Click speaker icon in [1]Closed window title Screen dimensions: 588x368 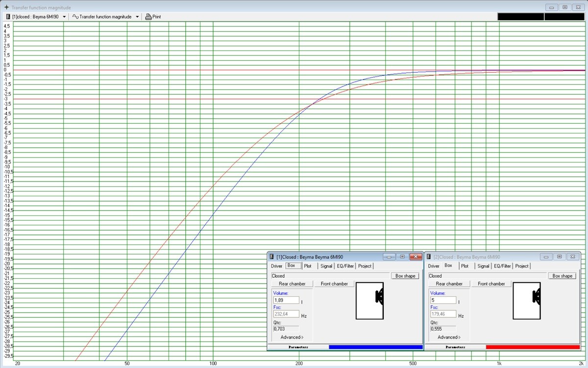click(x=271, y=257)
